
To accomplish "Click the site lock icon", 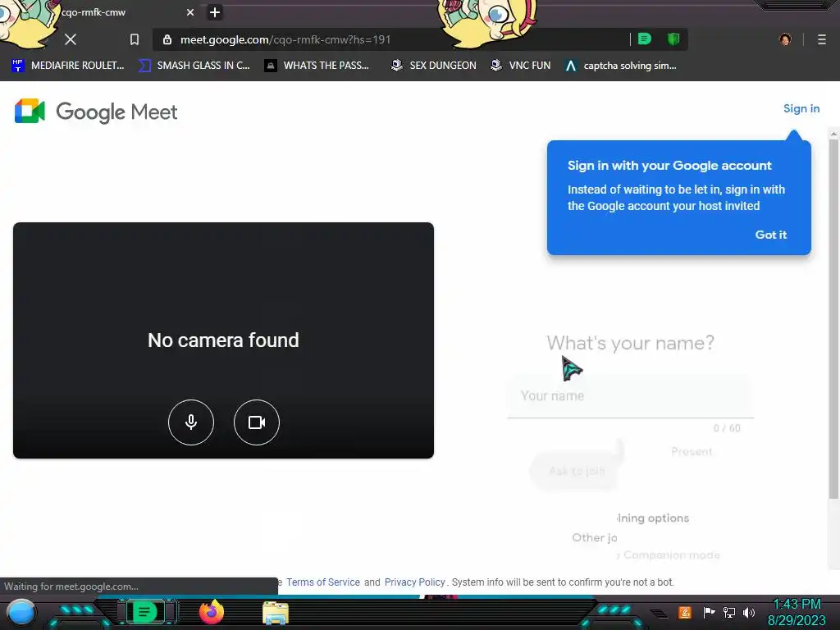I will click(167, 39).
